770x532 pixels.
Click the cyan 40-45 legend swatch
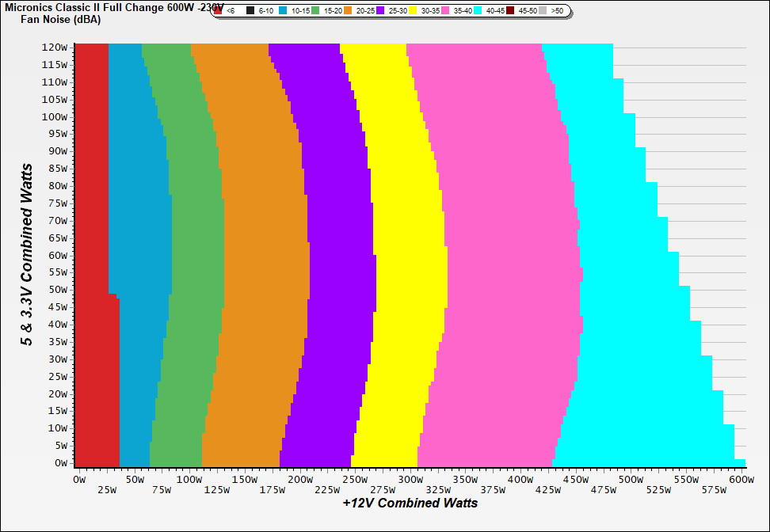[x=478, y=11]
